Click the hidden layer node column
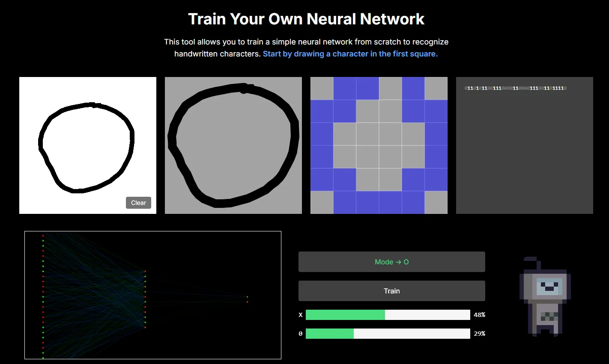Viewport: 609px width, 364px height. (x=145, y=299)
